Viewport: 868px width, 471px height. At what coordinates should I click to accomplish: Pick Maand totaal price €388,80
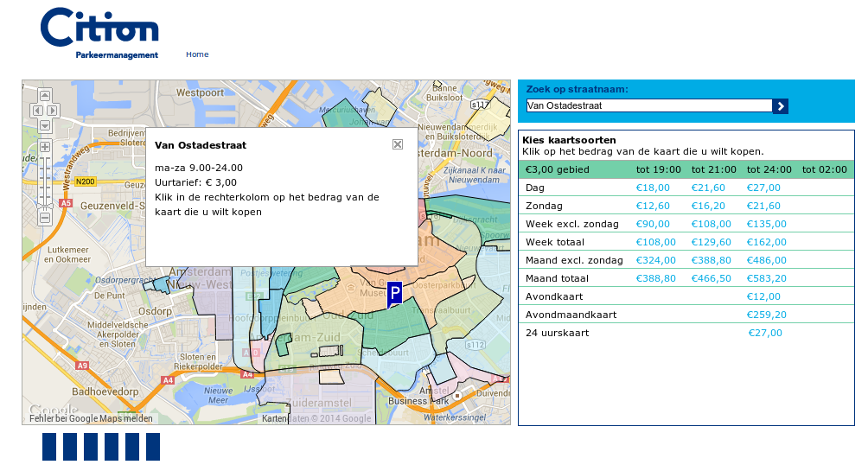(655, 278)
